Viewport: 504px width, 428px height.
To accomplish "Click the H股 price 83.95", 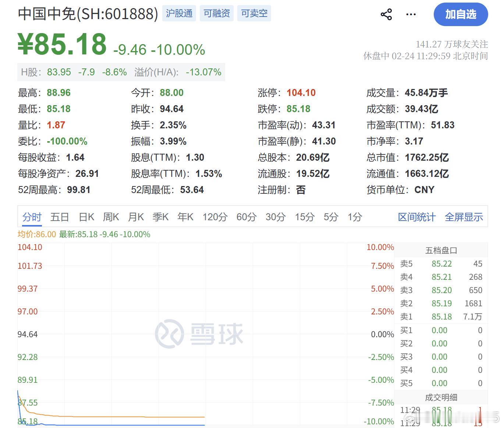I will pos(59,72).
